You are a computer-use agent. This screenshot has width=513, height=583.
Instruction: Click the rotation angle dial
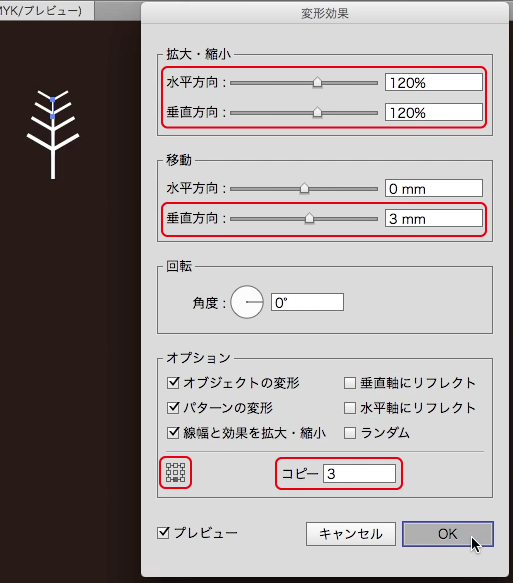click(247, 302)
